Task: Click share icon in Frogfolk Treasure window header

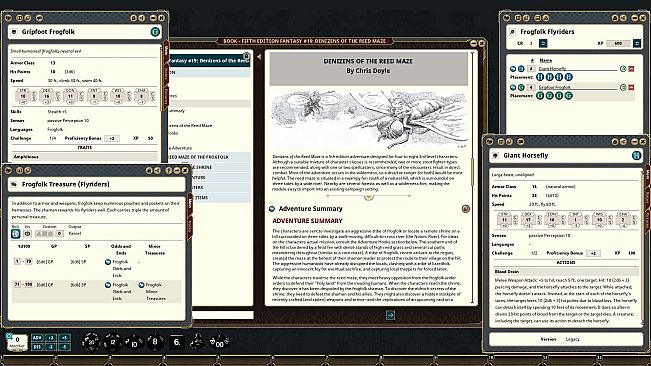Action: 157,171
